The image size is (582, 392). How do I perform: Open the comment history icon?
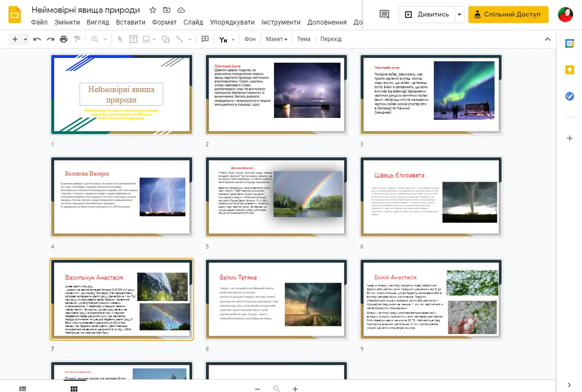click(x=384, y=15)
